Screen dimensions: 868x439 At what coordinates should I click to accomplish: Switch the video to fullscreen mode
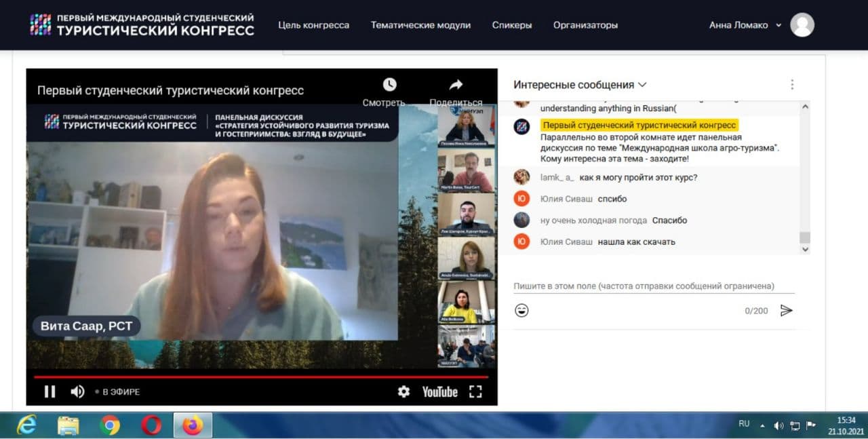[475, 392]
